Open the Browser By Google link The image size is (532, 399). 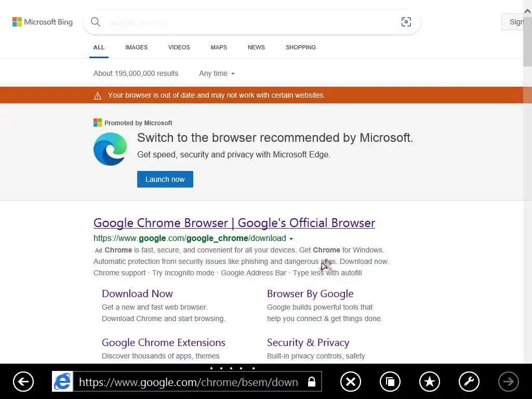click(310, 294)
